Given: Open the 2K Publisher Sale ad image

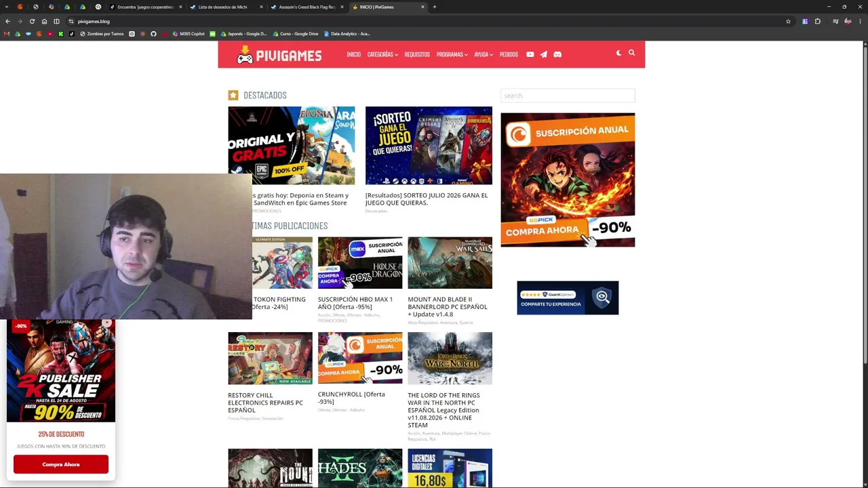Looking at the screenshot, I should 61,371.
